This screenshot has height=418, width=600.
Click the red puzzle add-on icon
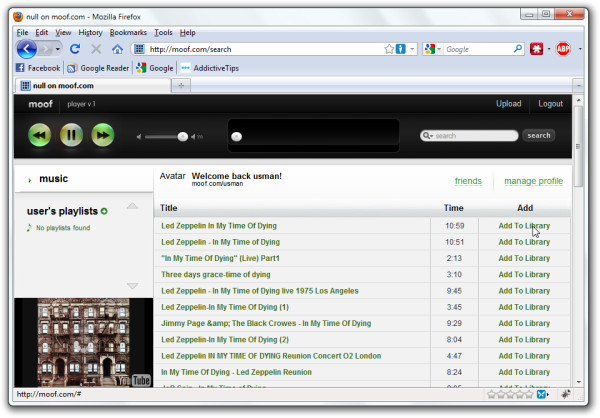point(536,49)
